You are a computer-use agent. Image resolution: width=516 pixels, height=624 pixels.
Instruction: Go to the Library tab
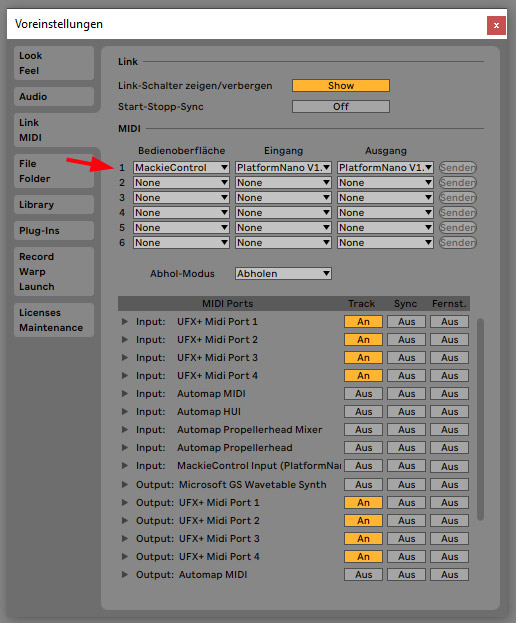(x=54, y=205)
